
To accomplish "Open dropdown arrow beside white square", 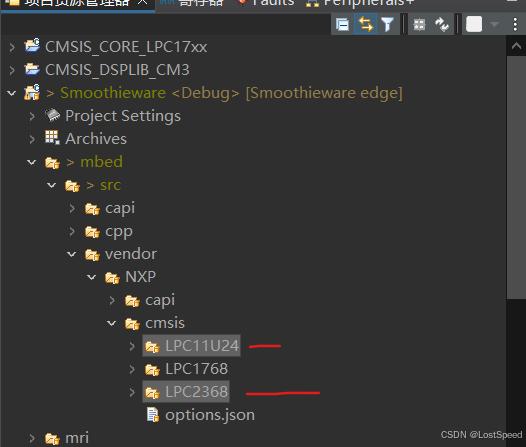I will (494, 24).
